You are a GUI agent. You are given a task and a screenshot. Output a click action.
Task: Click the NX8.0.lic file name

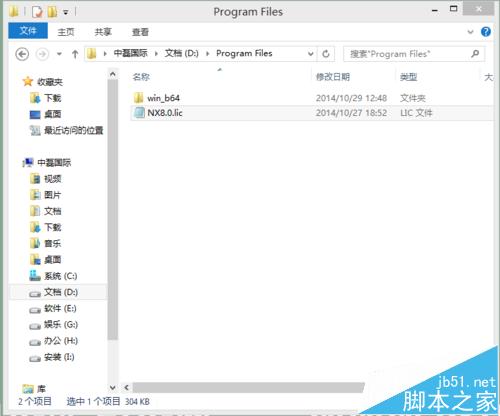click(x=165, y=113)
